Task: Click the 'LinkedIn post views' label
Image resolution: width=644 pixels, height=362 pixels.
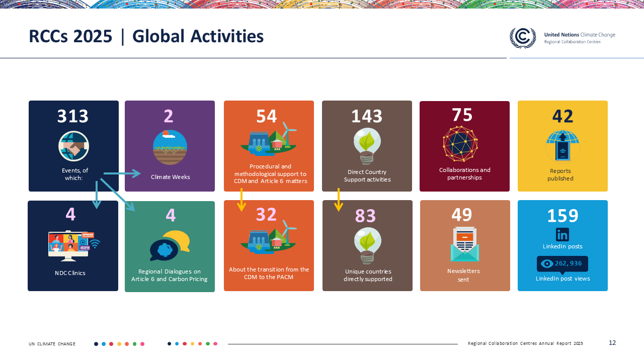Action: [562, 279]
